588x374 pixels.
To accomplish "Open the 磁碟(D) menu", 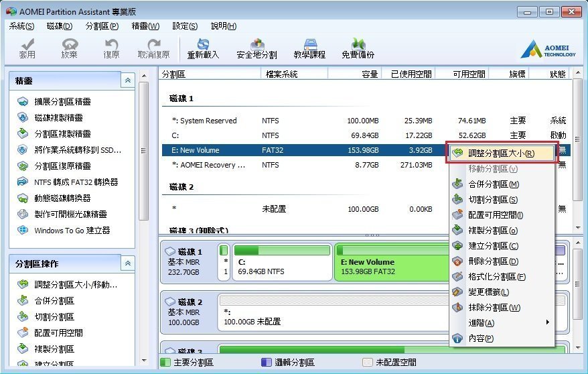I will point(60,26).
